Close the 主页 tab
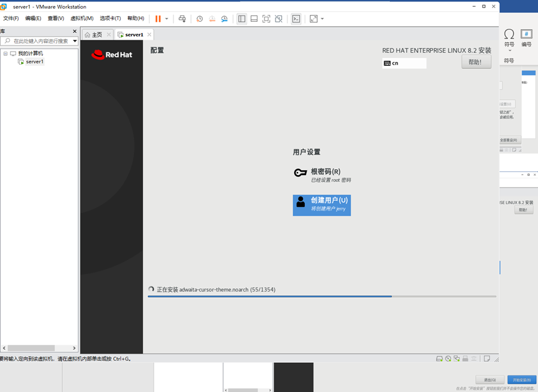 (x=109, y=34)
